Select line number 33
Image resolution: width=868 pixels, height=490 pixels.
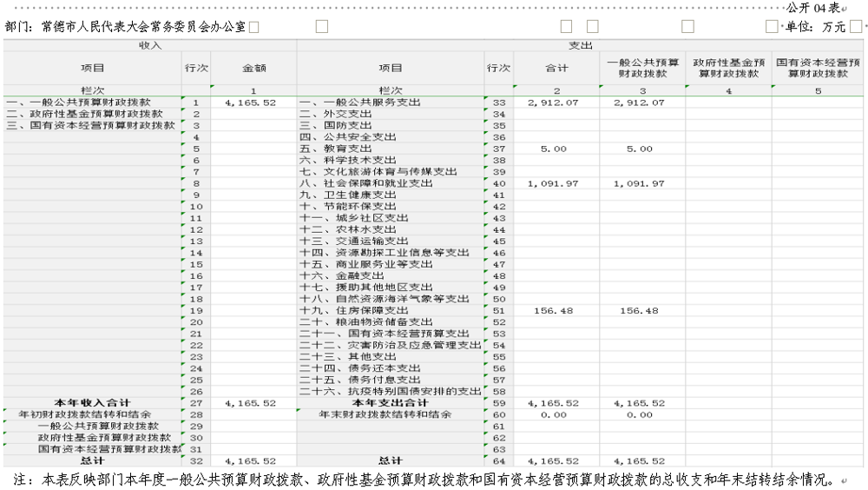coord(499,103)
